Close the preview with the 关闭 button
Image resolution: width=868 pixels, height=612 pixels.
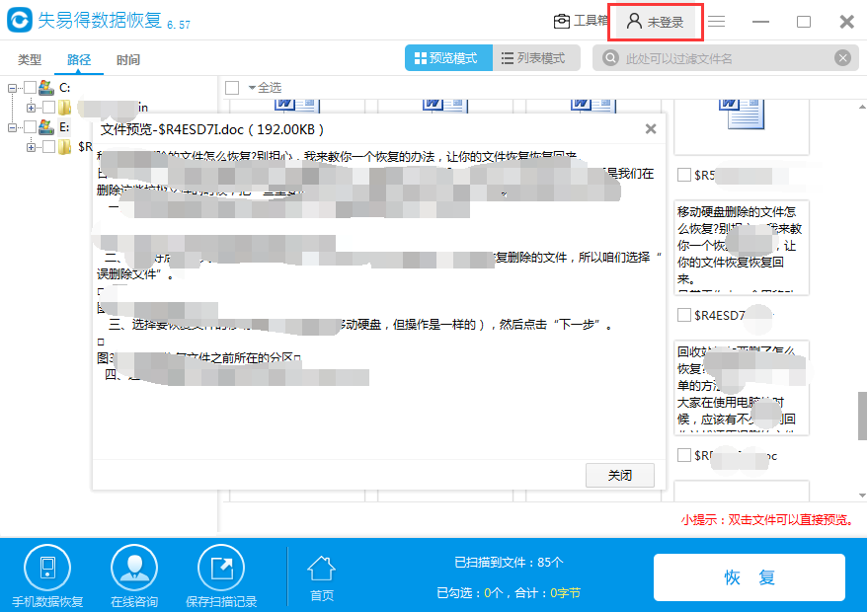click(619, 475)
